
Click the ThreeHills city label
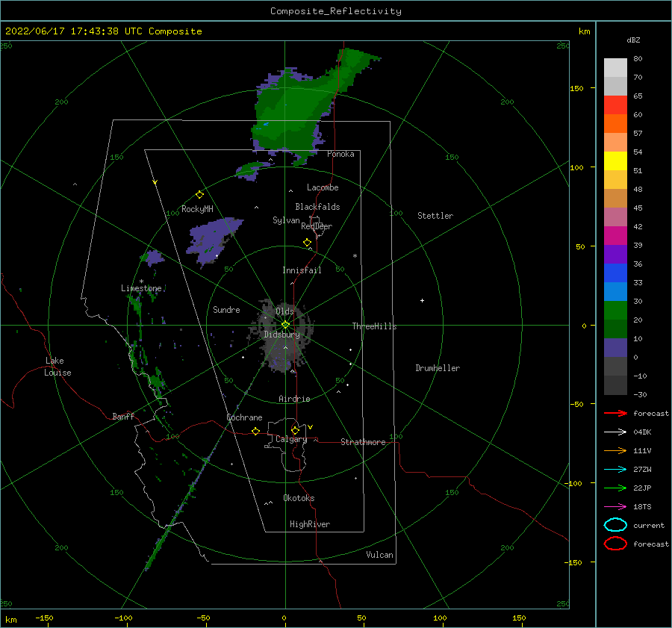[x=374, y=326]
